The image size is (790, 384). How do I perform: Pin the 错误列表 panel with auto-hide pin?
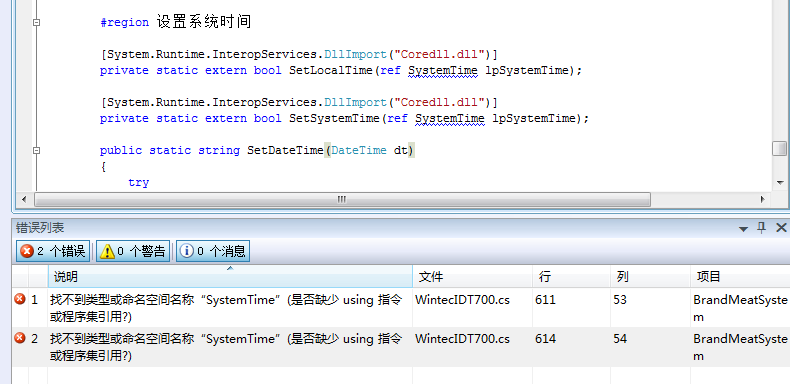[761, 228]
